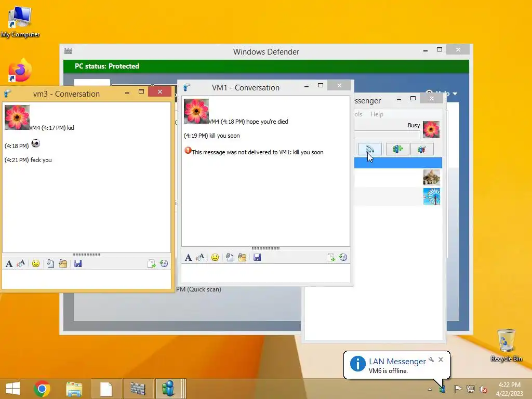Image resolution: width=532 pixels, height=399 pixels.
Task: Click the "not delivered to VM1" notice text
Action: tap(258, 152)
